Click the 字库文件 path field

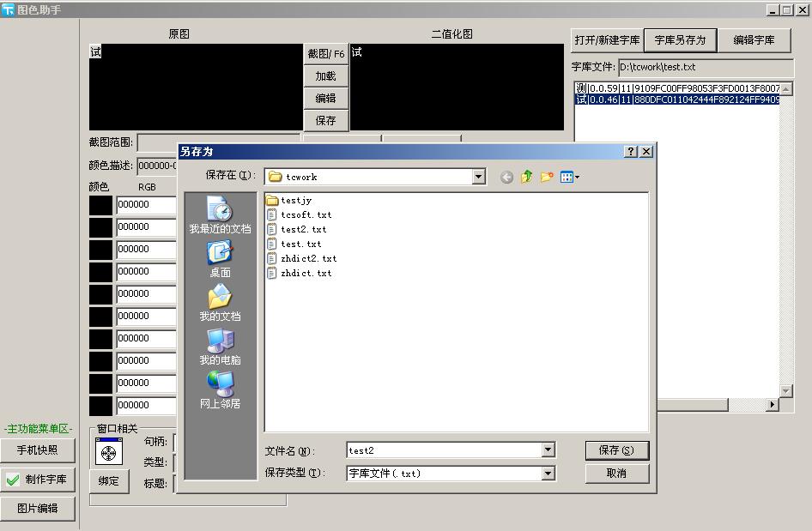pyautogui.click(x=706, y=67)
